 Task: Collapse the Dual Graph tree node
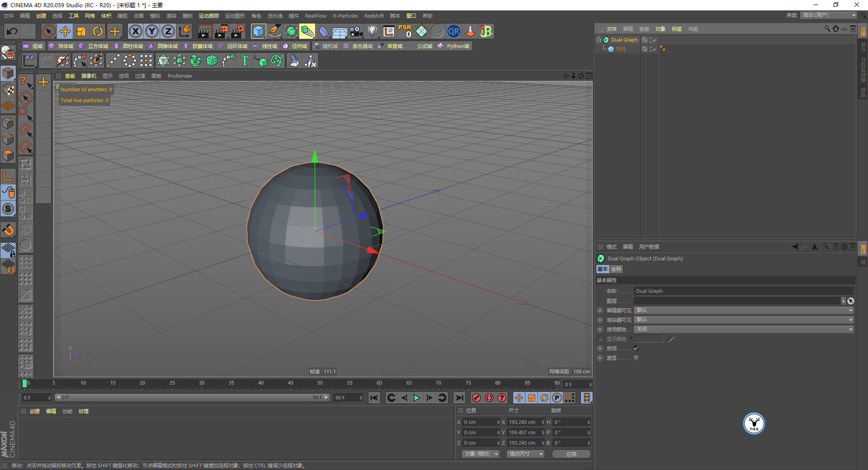pyautogui.click(x=599, y=40)
